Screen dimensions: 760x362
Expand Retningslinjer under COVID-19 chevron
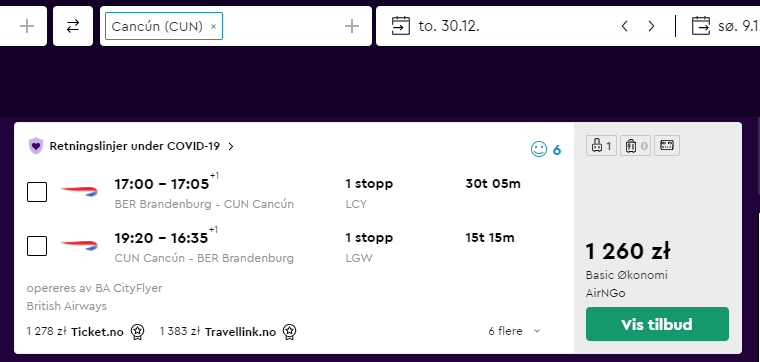231,146
